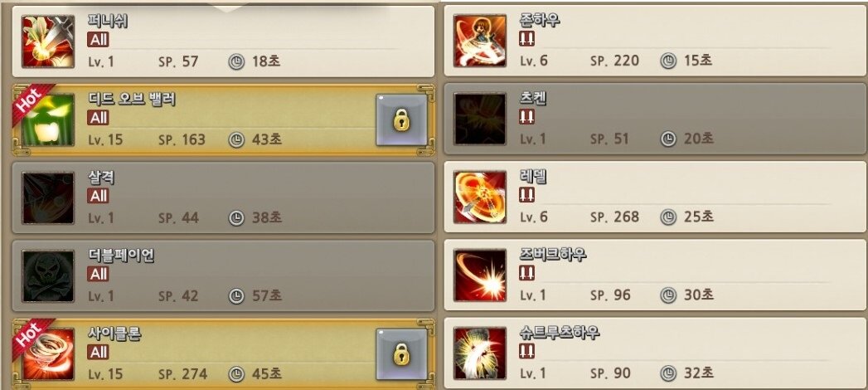Select the green 더드 오브 밸러 skill icon

click(x=48, y=119)
